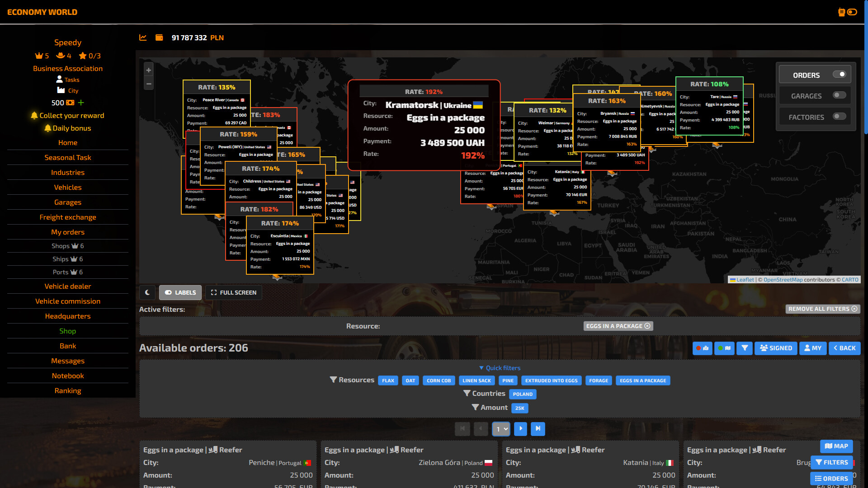Open the statistics chart icon

[x=143, y=38]
